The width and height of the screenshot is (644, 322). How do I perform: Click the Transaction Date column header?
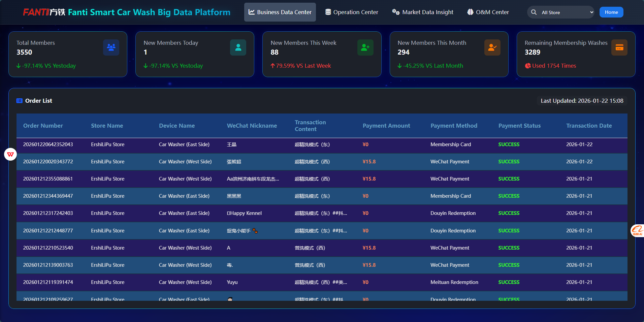tap(589, 126)
